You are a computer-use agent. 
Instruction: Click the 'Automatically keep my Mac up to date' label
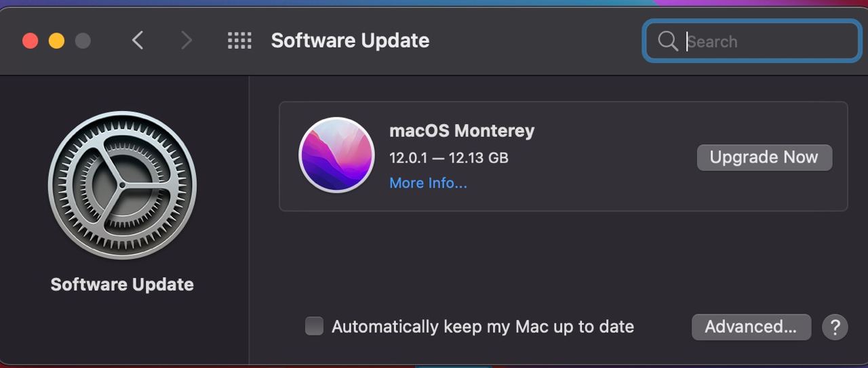[483, 327]
